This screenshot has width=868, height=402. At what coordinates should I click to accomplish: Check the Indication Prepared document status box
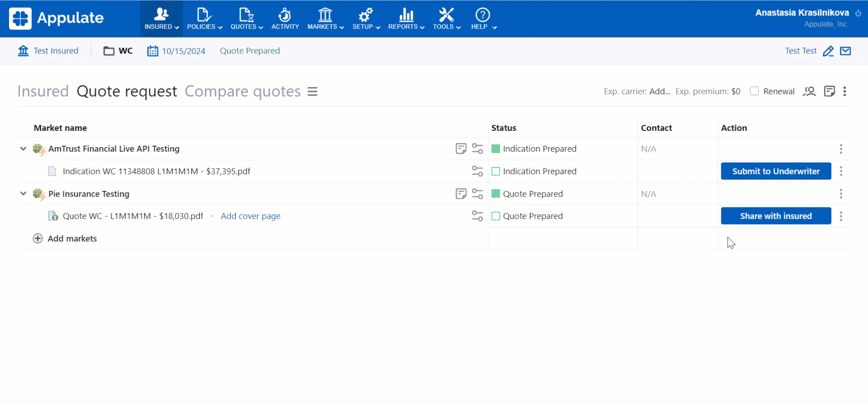(496, 171)
